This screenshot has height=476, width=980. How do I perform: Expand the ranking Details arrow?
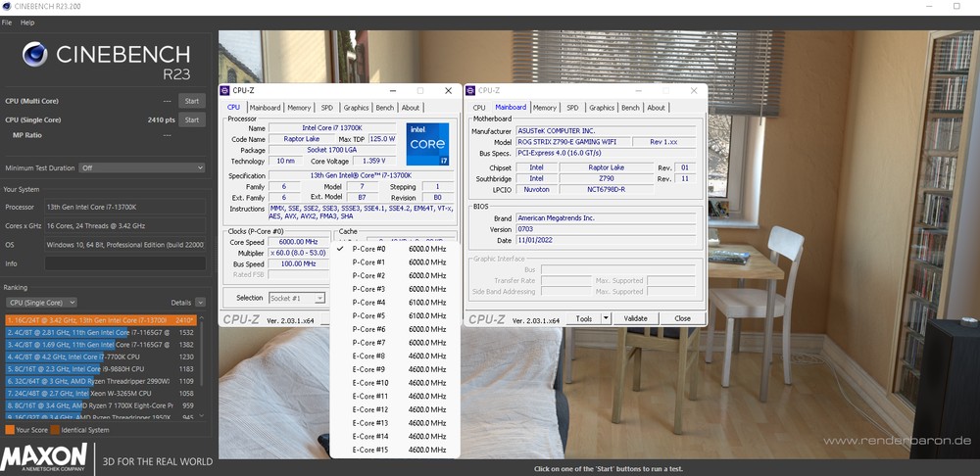[200, 303]
